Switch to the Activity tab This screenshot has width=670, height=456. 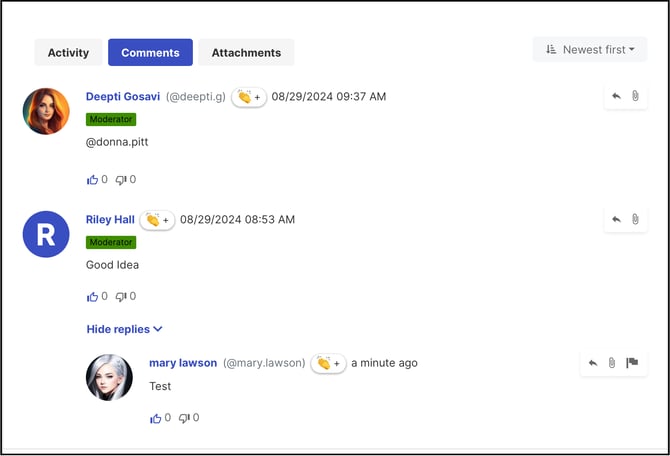click(x=68, y=53)
